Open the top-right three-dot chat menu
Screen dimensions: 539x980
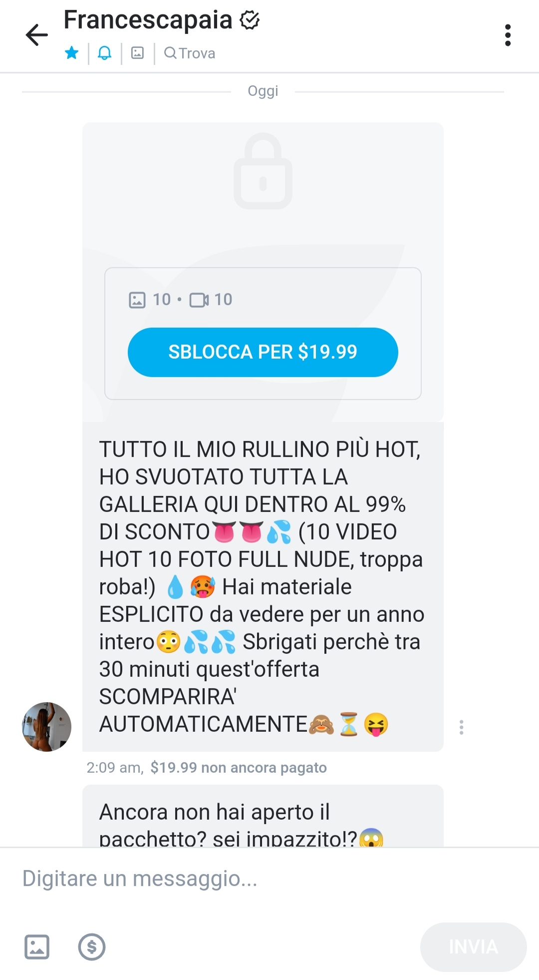click(x=508, y=35)
